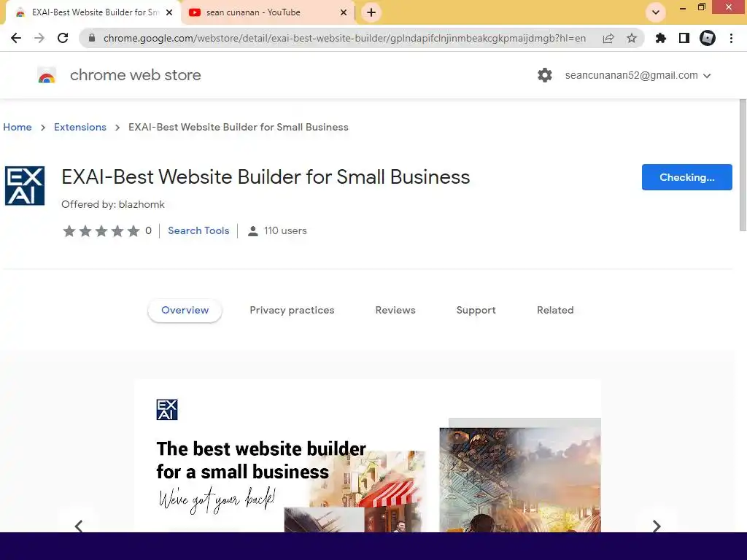This screenshot has height=560, width=747.
Task: Open the Search Tools category link
Action: (198, 231)
